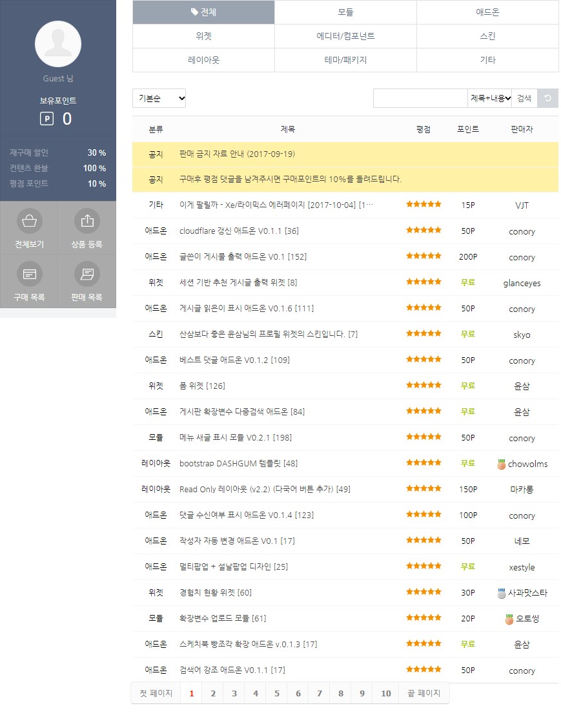561x728 pixels.
Task: Open the 구매 목록 card icon
Action: [29, 274]
